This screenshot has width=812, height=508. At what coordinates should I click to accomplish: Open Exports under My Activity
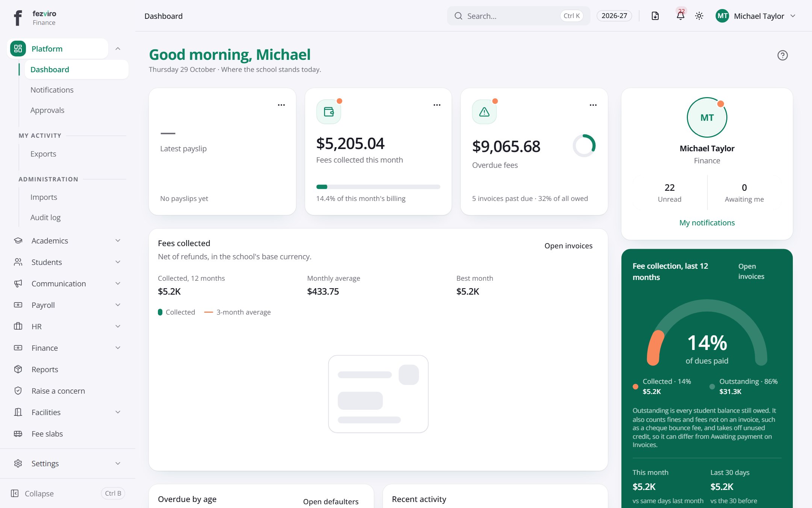[x=43, y=154]
